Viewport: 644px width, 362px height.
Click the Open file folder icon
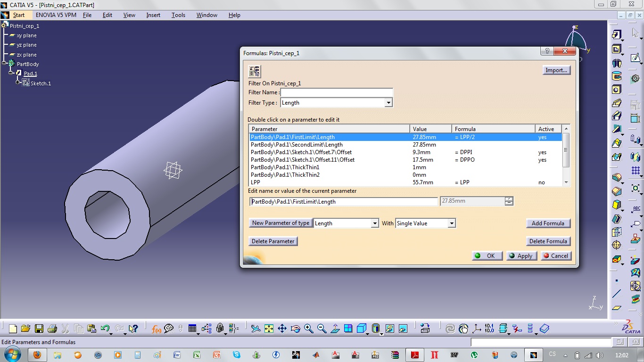25,329
